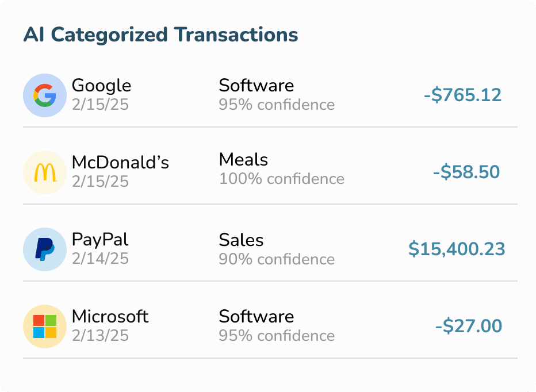Select the AI Categorized Transactions title
The image size is (536, 392).
tap(161, 34)
